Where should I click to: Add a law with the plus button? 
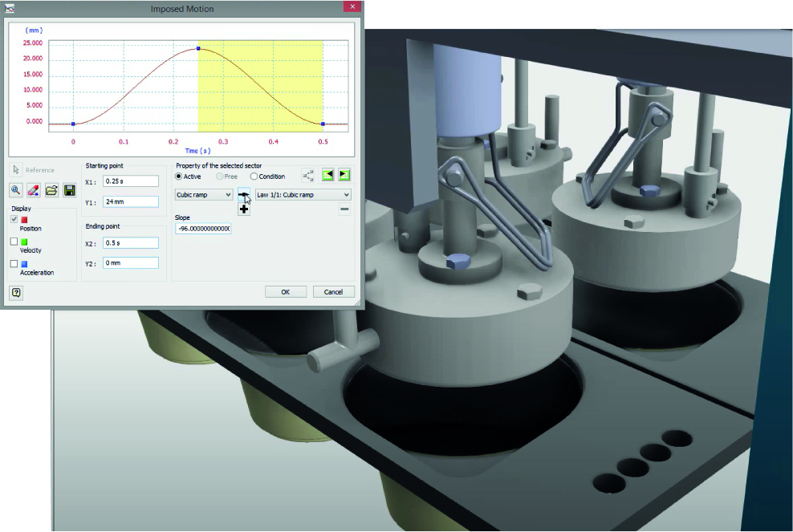click(244, 209)
